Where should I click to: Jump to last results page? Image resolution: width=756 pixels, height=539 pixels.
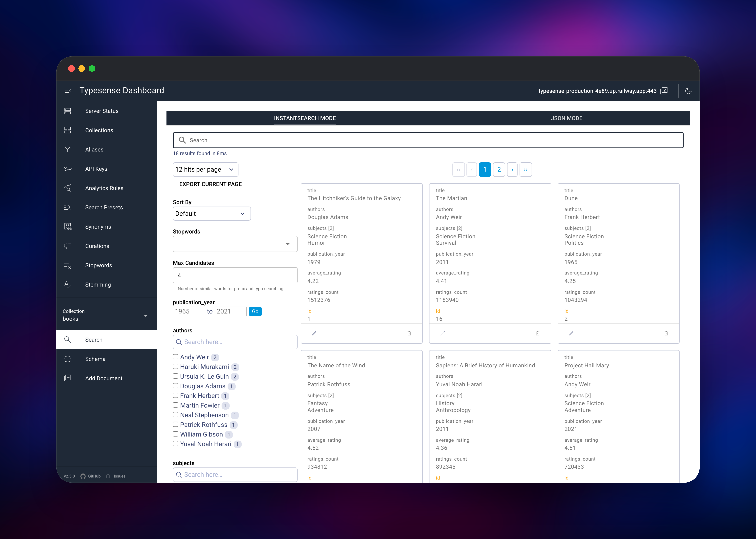pos(526,170)
